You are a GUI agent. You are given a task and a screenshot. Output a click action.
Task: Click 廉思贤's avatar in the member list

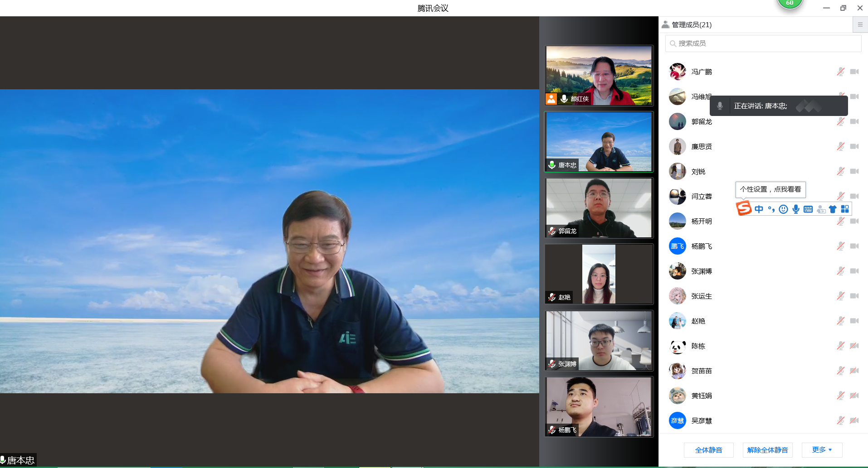(x=678, y=146)
